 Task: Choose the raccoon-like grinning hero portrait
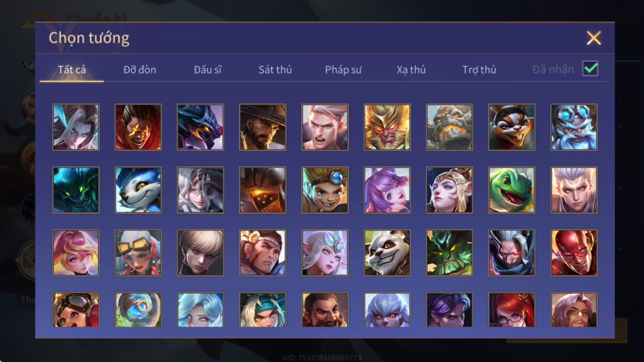click(511, 127)
